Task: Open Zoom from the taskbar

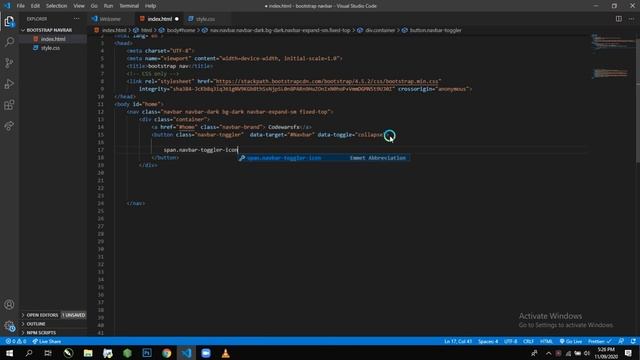Action: (206, 353)
